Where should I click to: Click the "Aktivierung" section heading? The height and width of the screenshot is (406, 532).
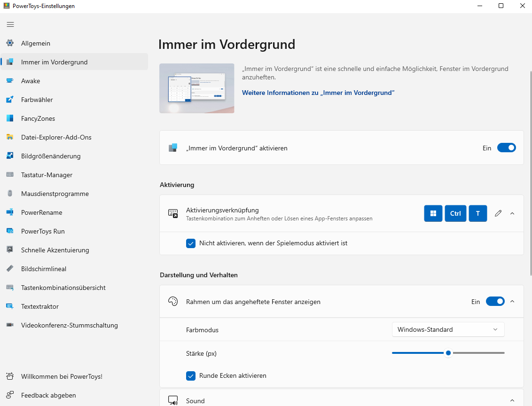[177, 185]
